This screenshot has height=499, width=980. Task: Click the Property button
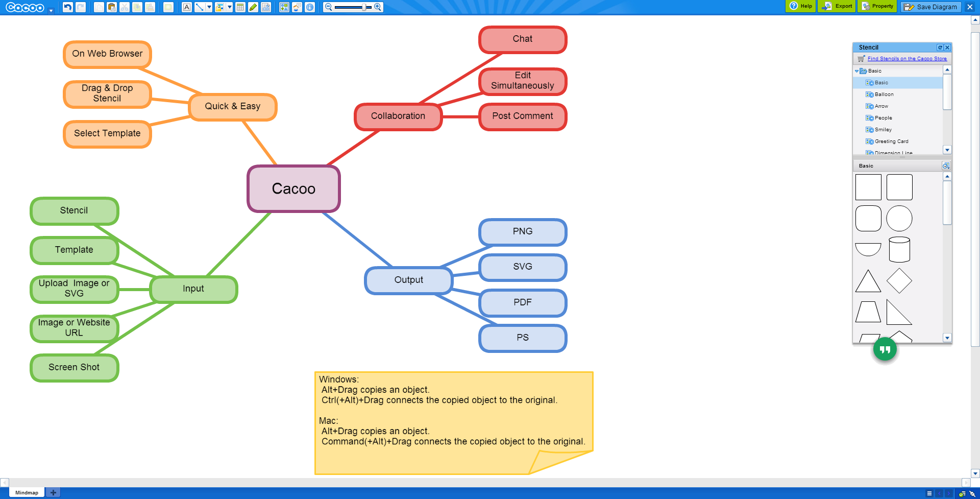877,6
